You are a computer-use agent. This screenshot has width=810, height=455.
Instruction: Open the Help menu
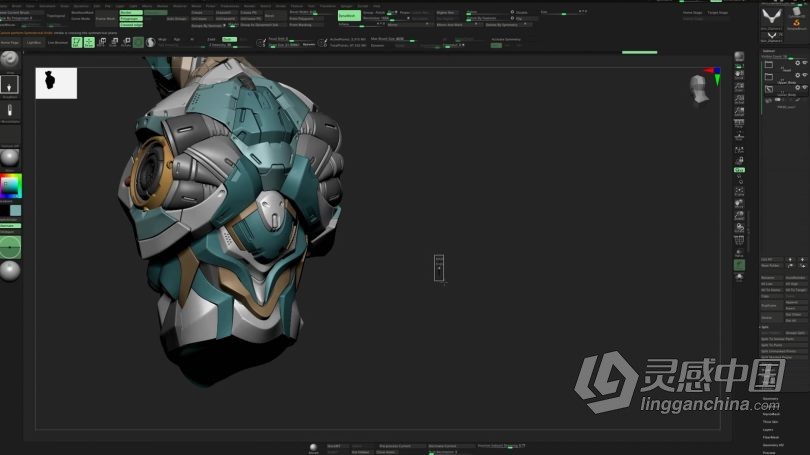tap(377, 6)
